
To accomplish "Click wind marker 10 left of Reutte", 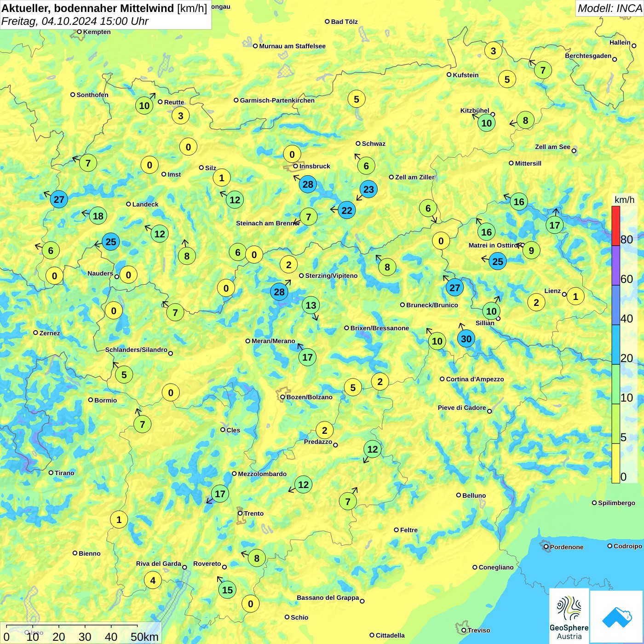I will click(144, 105).
